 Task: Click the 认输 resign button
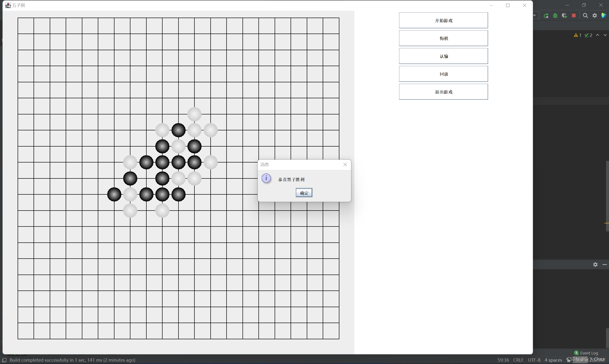(443, 56)
